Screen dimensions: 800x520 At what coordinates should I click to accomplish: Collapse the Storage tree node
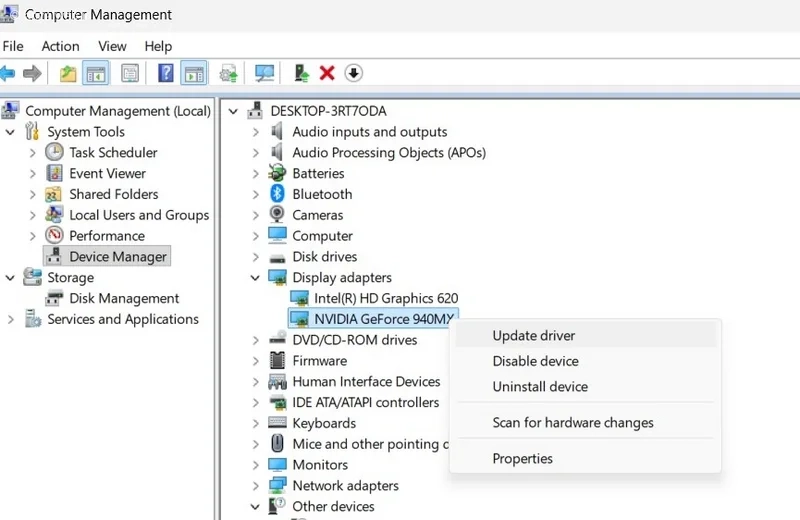10,278
